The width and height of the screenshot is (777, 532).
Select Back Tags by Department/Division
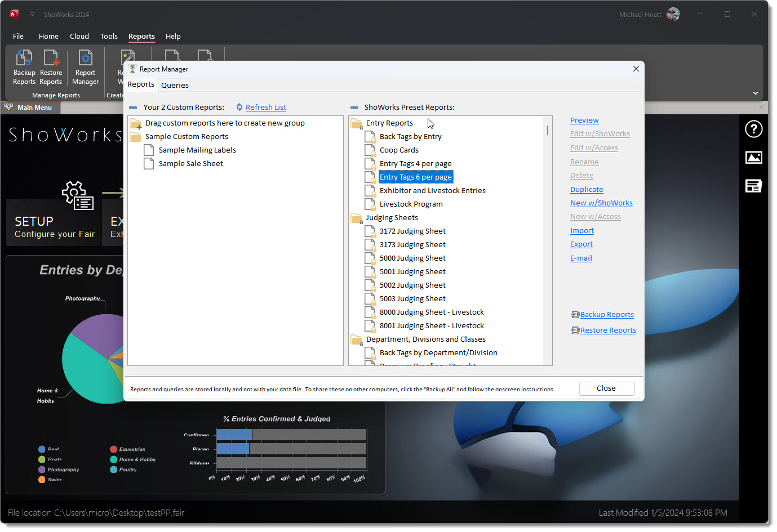[x=438, y=353]
